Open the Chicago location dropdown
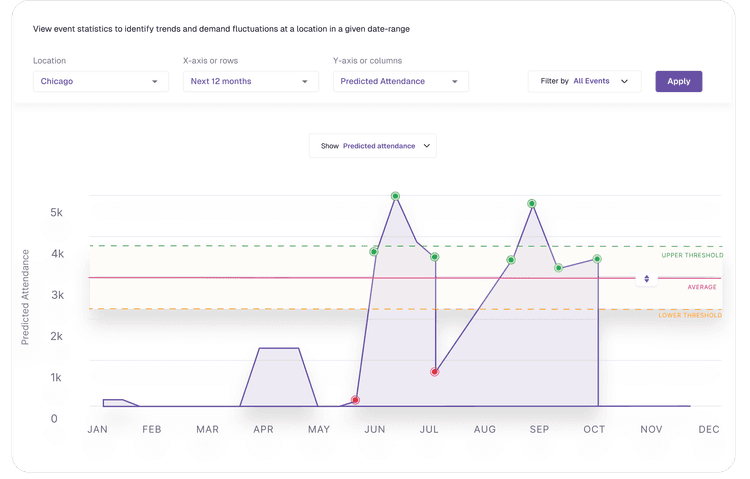 click(x=100, y=81)
